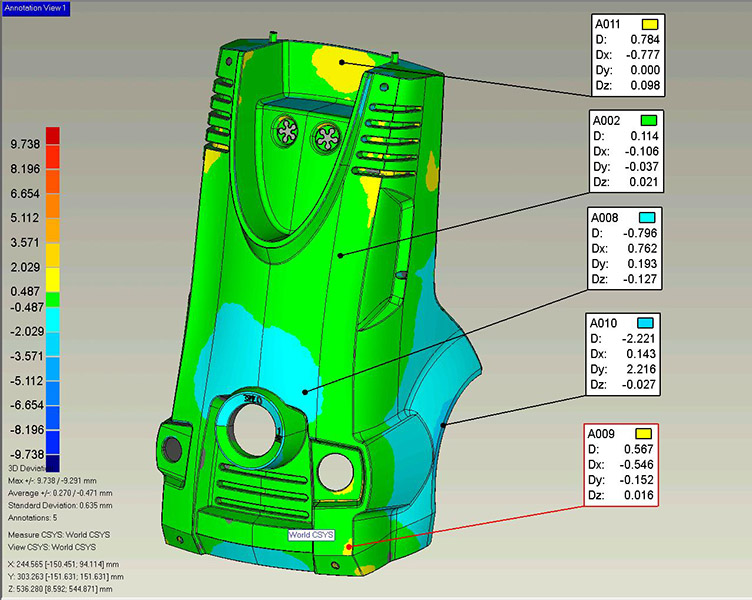This screenshot has width=752, height=600.
Task: Select the A009 red-bordered annotation box
Action: [623, 464]
